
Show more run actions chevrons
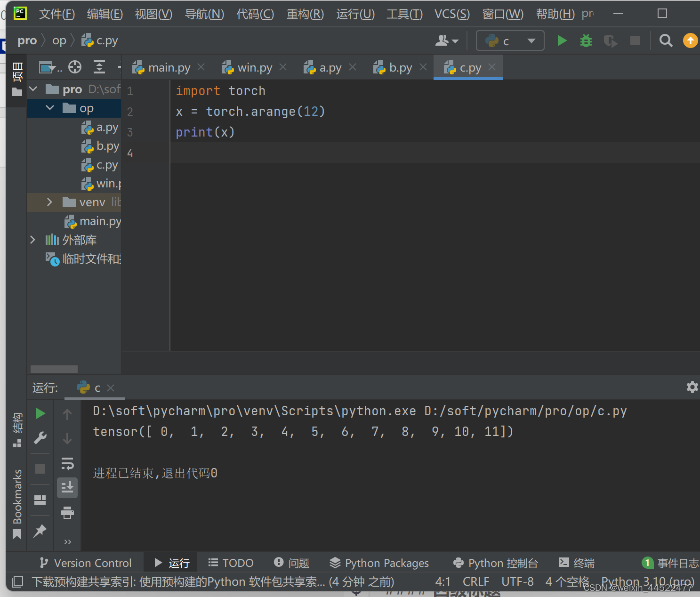67,542
